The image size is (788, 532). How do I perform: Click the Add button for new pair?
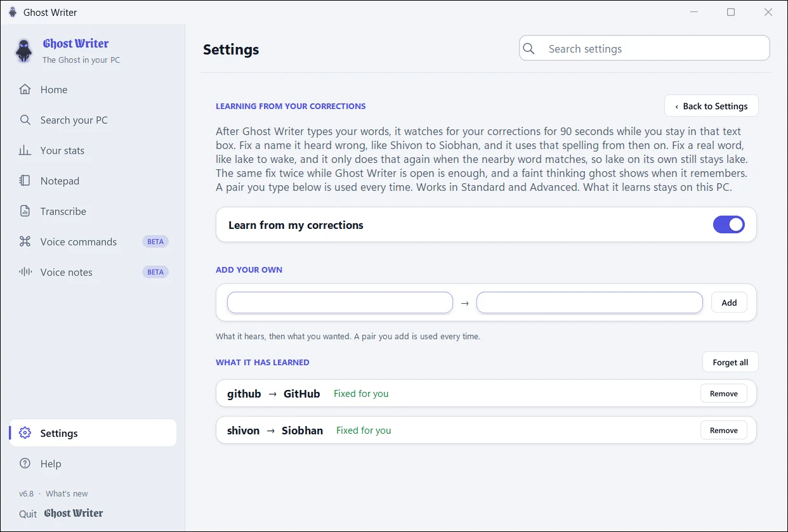click(729, 302)
